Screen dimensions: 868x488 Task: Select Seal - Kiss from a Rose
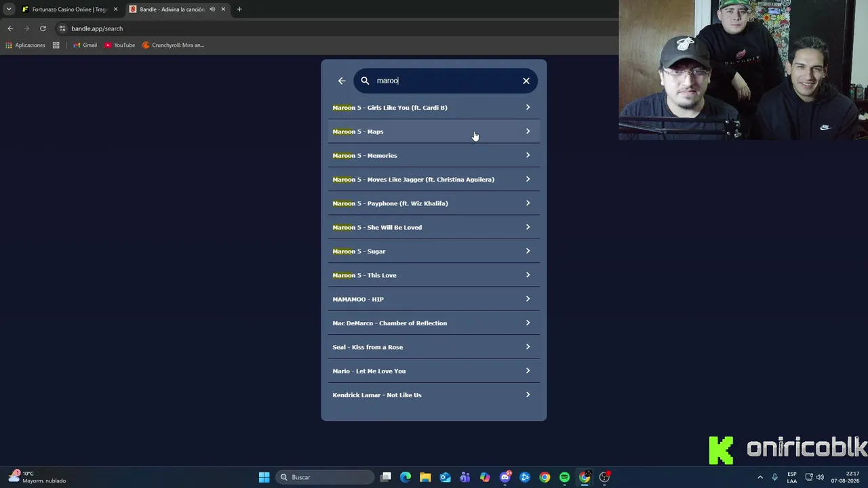434,347
